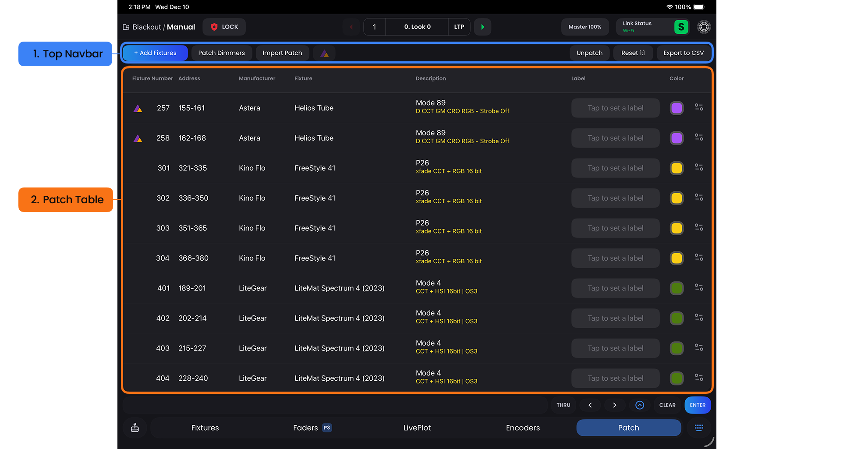Click the keypad grid icon at bottom right
The image size is (868, 449).
coord(699,428)
